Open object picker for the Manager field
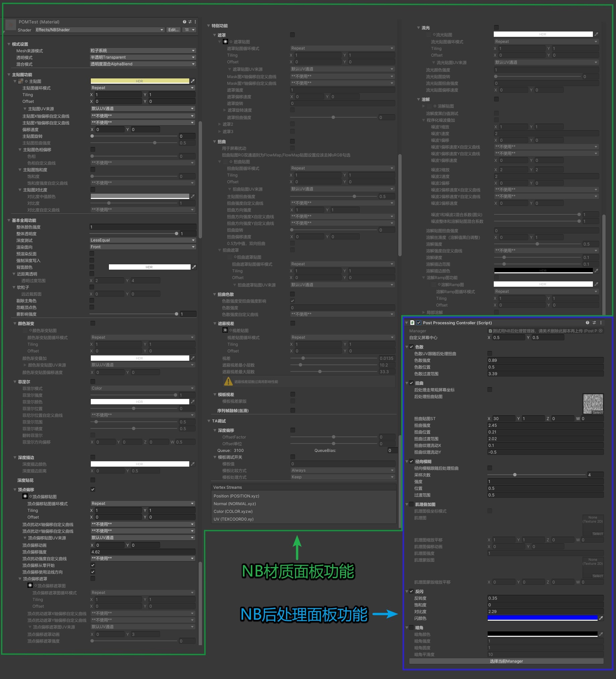The image size is (616, 679). 601,331
